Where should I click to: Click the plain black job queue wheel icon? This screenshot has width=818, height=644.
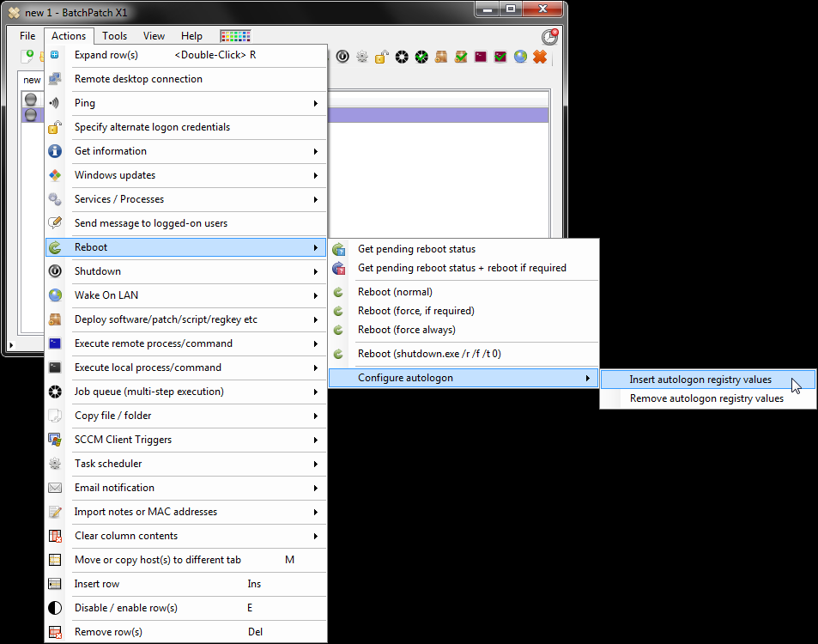coord(402,57)
